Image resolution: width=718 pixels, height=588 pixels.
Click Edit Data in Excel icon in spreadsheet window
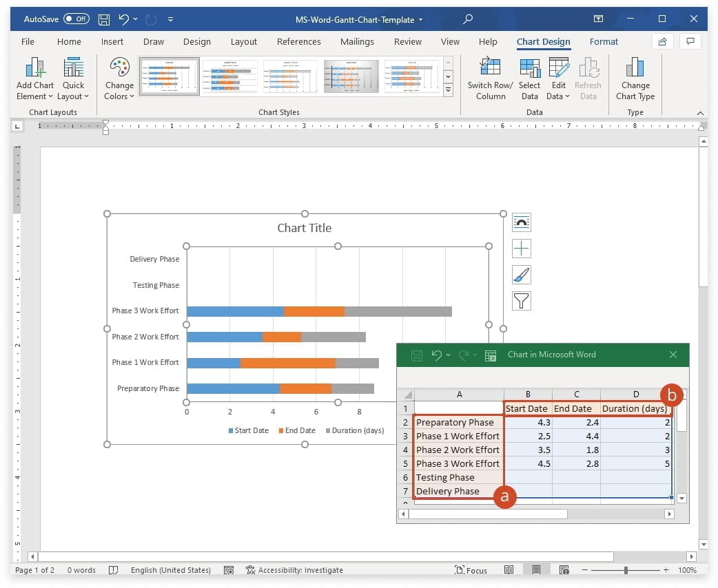point(491,355)
